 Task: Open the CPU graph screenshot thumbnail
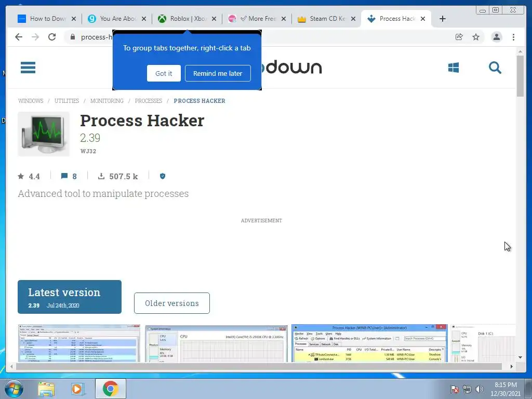216,343
